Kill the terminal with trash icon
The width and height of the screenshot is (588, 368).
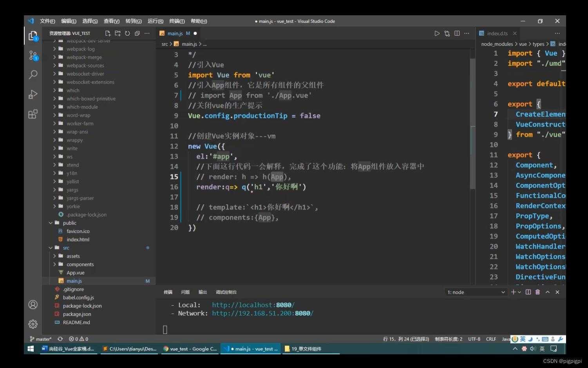[x=538, y=292]
